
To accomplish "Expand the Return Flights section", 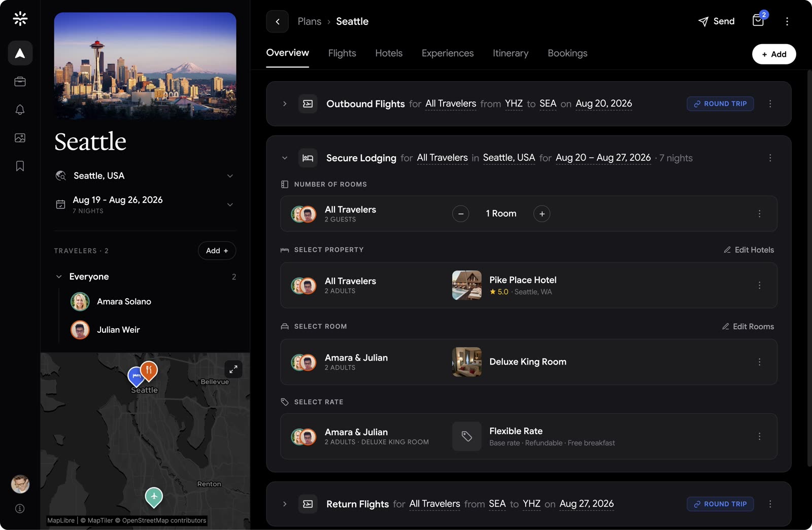I will pyautogui.click(x=285, y=504).
